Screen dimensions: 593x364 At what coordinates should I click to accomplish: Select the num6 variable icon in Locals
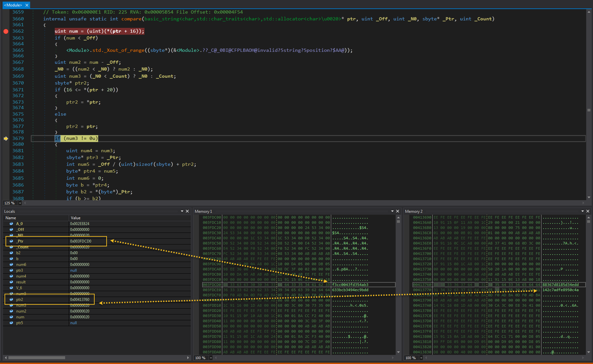11,265
